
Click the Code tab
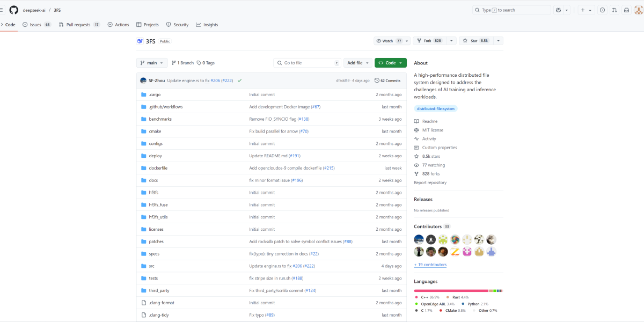click(8, 25)
